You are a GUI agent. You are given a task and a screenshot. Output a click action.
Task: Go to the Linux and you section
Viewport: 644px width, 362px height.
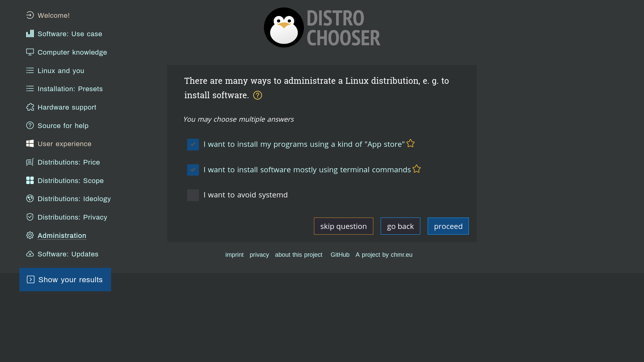[x=61, y=71]
